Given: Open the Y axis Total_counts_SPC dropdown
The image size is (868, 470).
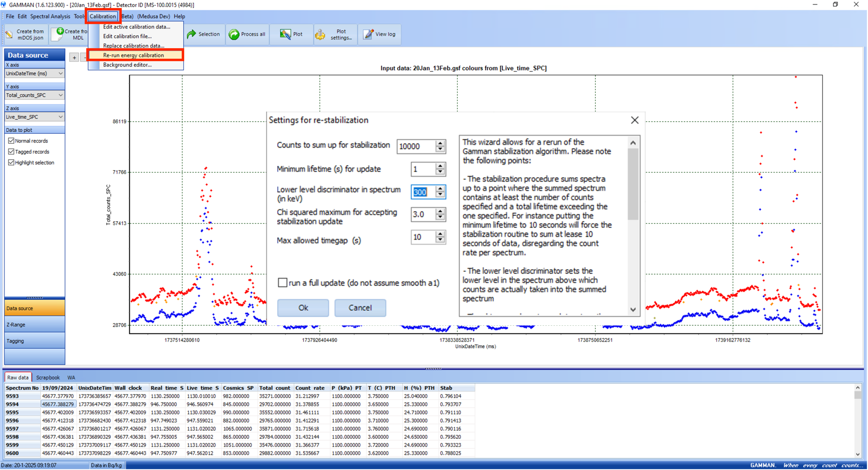Looking at the screenshot, I should 61,95.
